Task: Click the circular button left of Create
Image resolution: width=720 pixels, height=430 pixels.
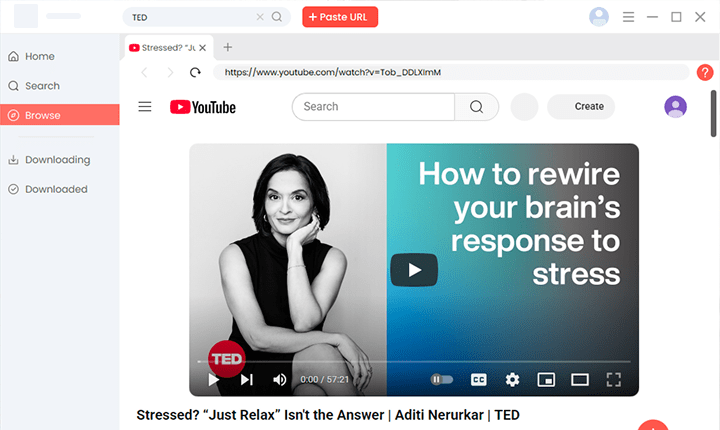Action: tap(524, 107)
